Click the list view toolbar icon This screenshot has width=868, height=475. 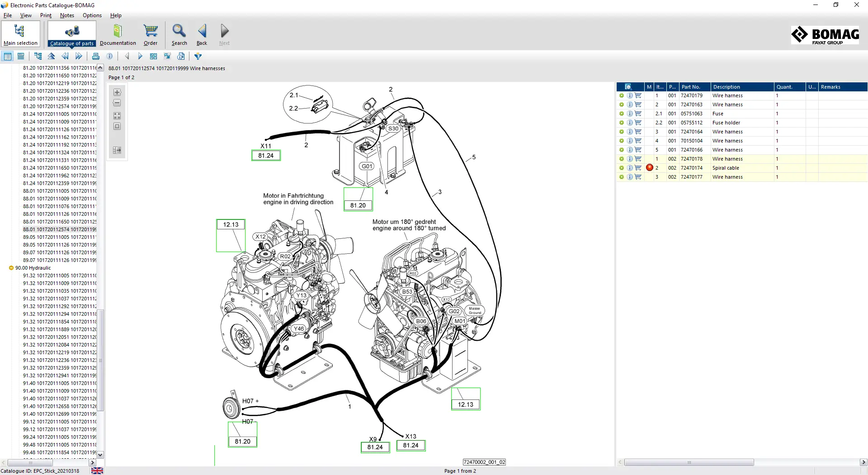[8, 56]
